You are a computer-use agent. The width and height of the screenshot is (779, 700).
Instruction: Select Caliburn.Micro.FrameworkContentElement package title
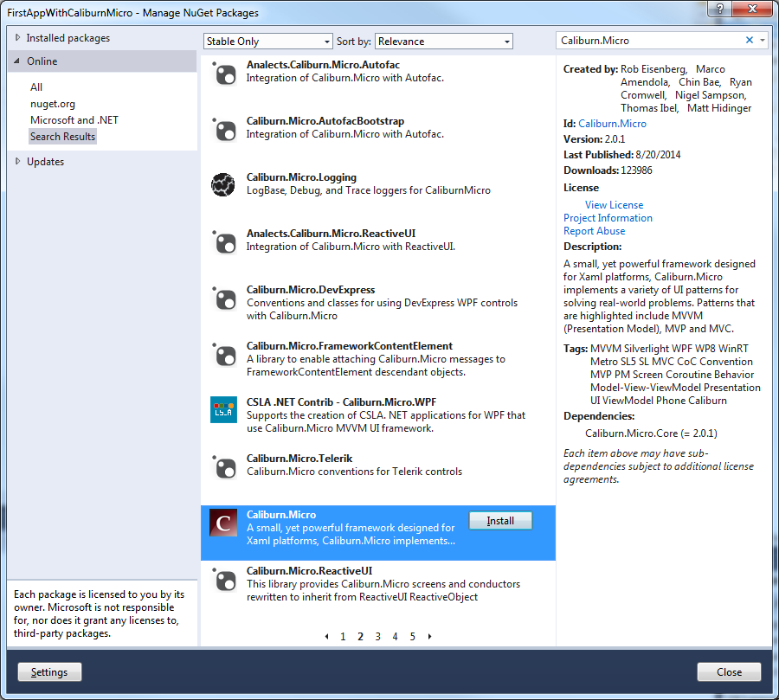coord(350,345)
